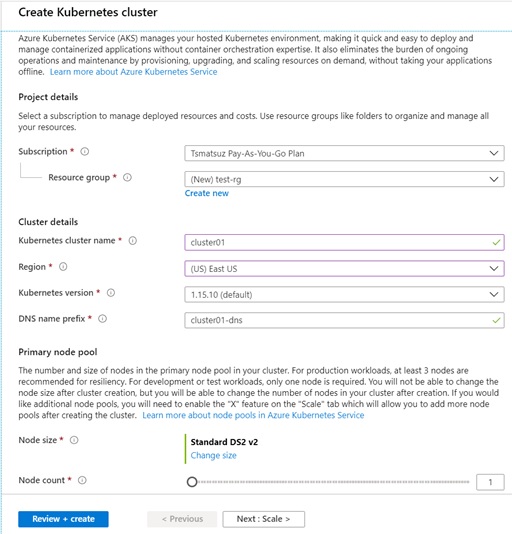Open the Kubernetes version dropdown

coord(344,294)
